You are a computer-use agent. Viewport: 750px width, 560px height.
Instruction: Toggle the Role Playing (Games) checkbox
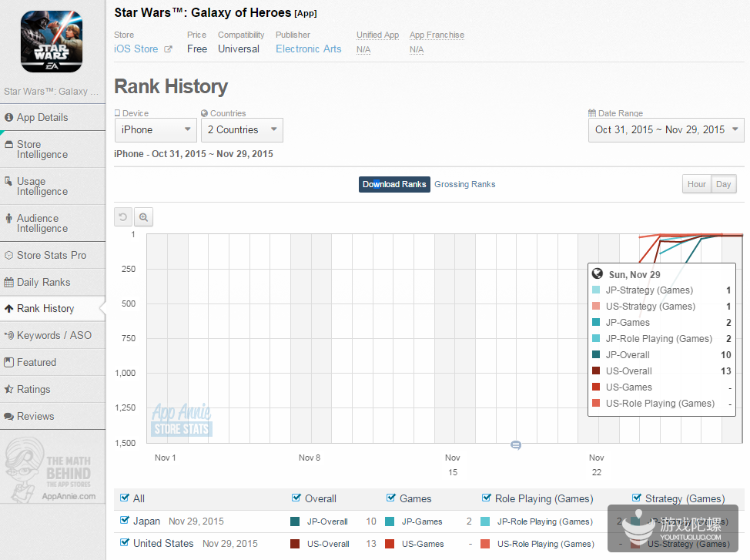(487, 498)
